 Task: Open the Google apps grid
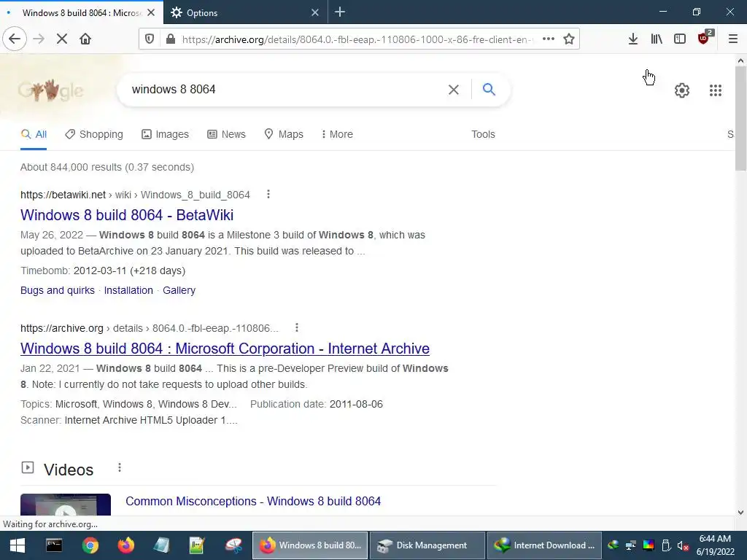coord(715,90)
